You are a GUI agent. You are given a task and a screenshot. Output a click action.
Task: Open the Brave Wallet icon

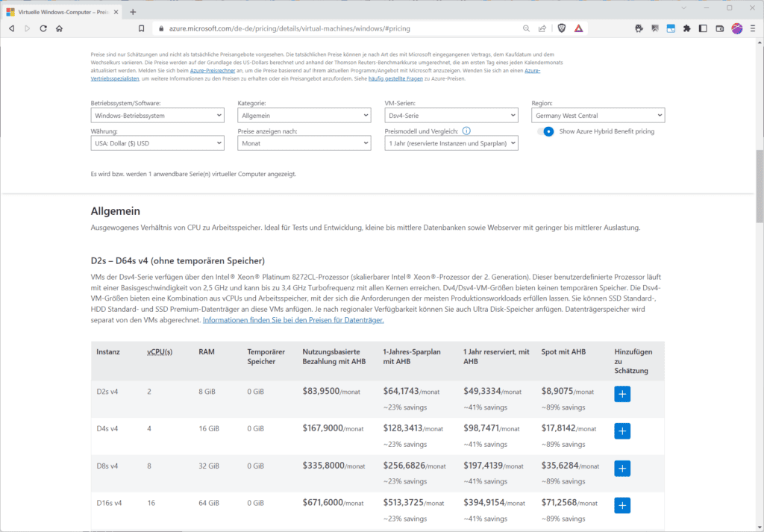720,29
